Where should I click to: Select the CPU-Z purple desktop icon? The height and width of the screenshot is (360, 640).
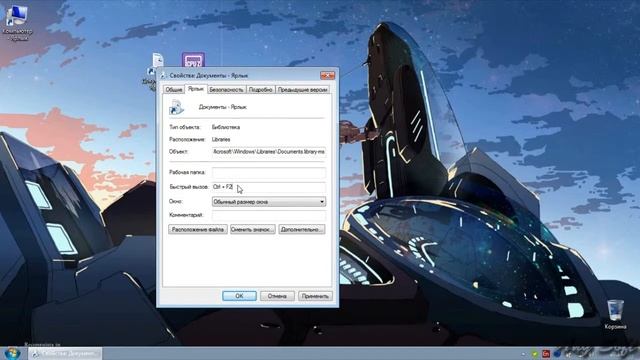pos(193,60)
